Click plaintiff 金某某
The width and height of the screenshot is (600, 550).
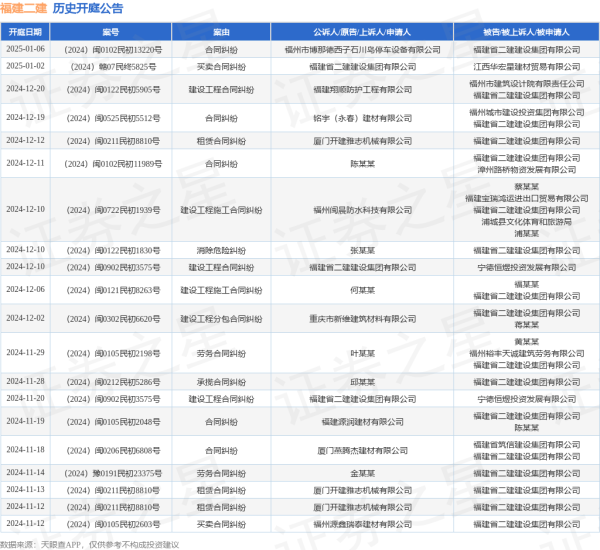[x=362, y=473]
